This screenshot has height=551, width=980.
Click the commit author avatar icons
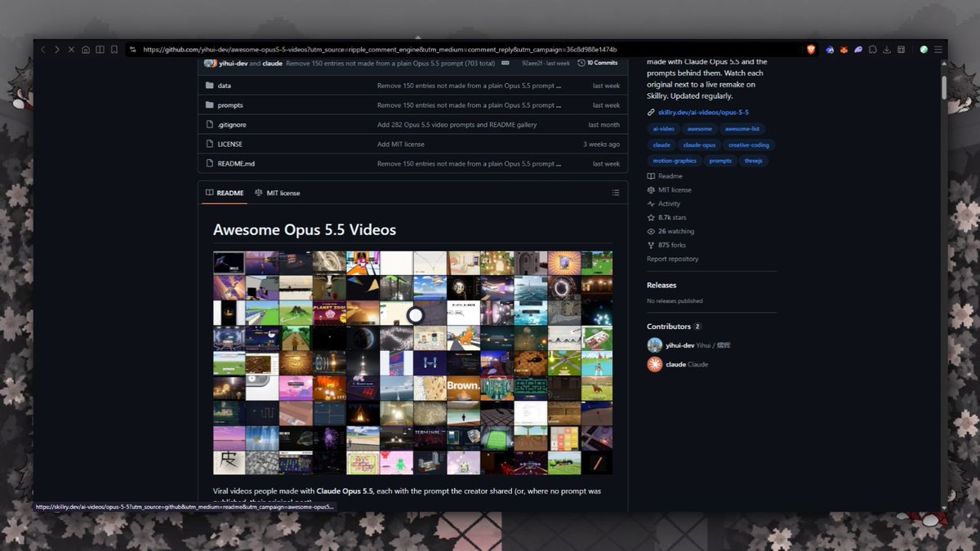(x=210, y=63)
